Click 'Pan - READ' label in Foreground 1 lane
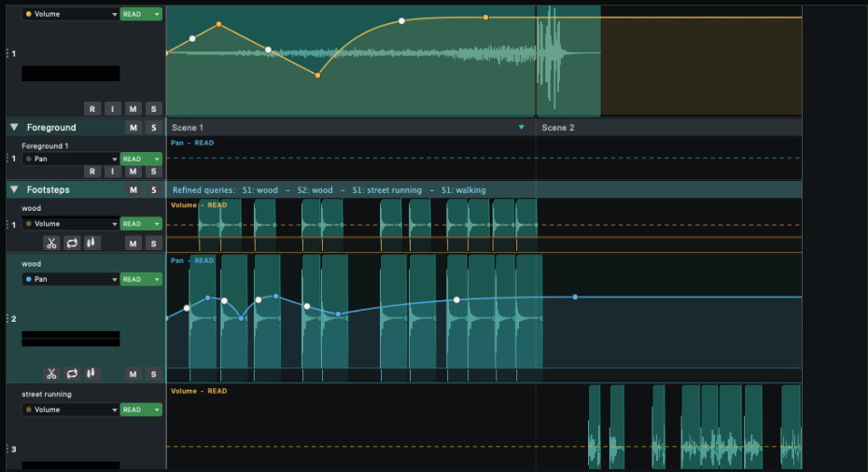The image size is (868, 472). [x=192, y=143]
